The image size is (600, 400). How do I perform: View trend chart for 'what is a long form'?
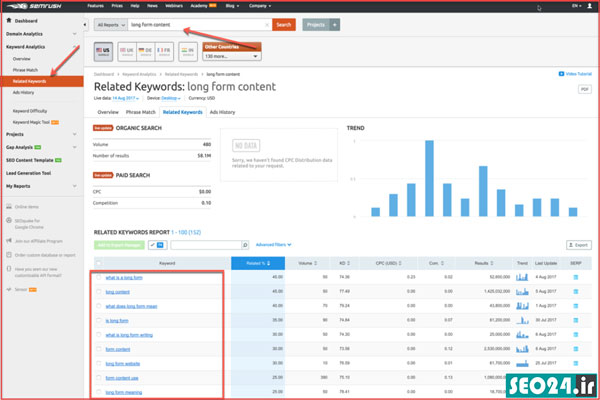click(x=522, y=277)
